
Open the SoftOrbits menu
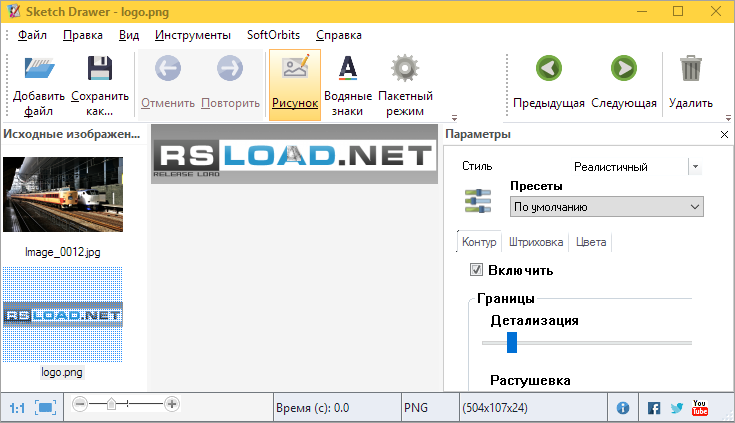tap(273, 35)
